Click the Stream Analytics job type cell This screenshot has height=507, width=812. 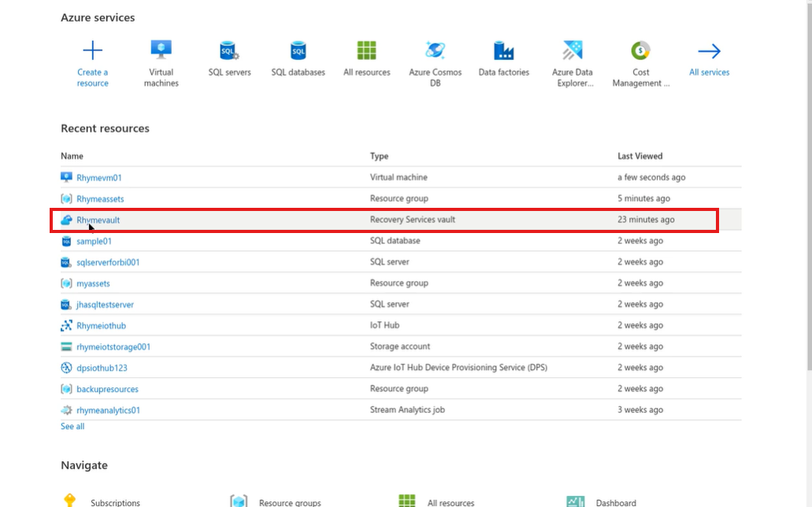pyautogui.click(x=407, y=409)
